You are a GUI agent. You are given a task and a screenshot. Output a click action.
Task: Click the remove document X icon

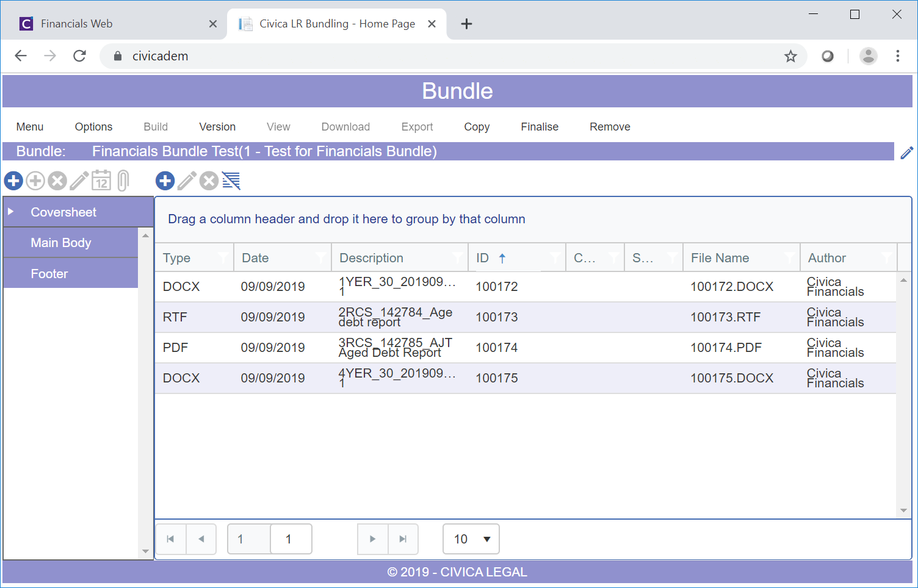(x=209, y=181)
